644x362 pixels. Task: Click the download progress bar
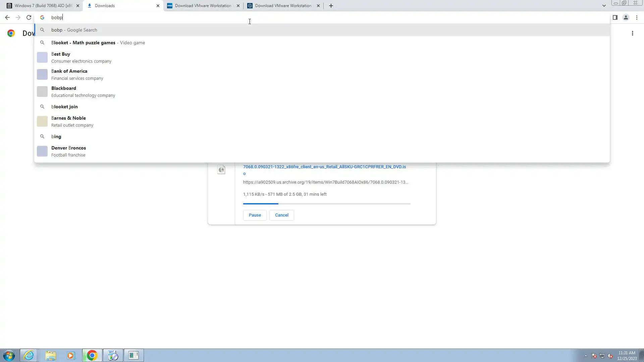(x=326, y=203)
